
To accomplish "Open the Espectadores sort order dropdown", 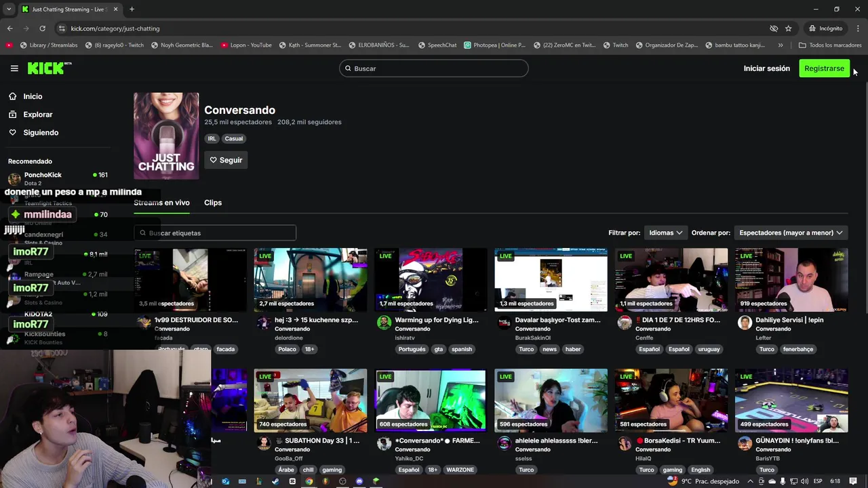I will [790, 232].
